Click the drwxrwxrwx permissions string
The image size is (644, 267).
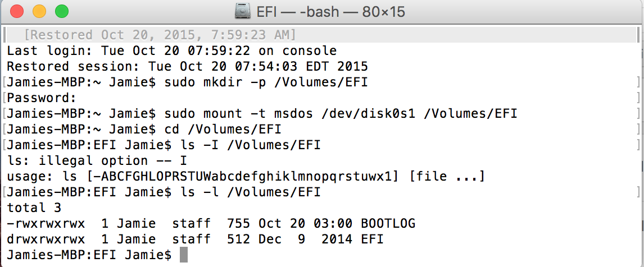click(46, 239)
